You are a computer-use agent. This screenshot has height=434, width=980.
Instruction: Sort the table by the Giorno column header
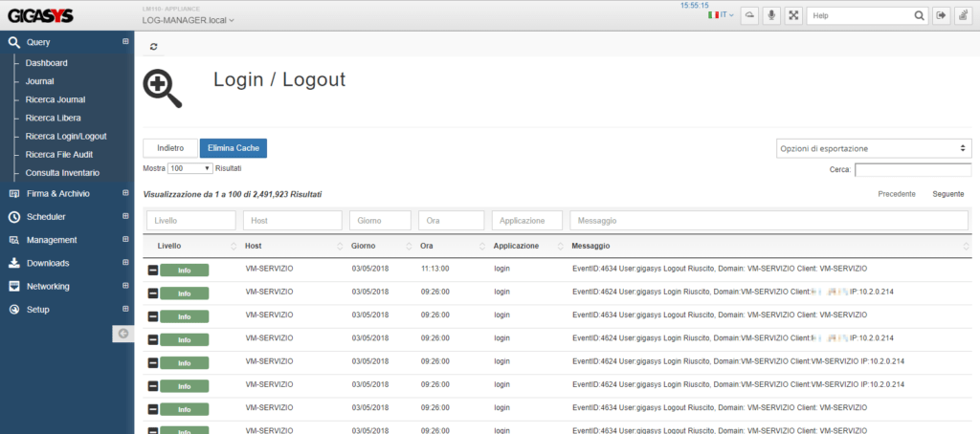point(363,246)
